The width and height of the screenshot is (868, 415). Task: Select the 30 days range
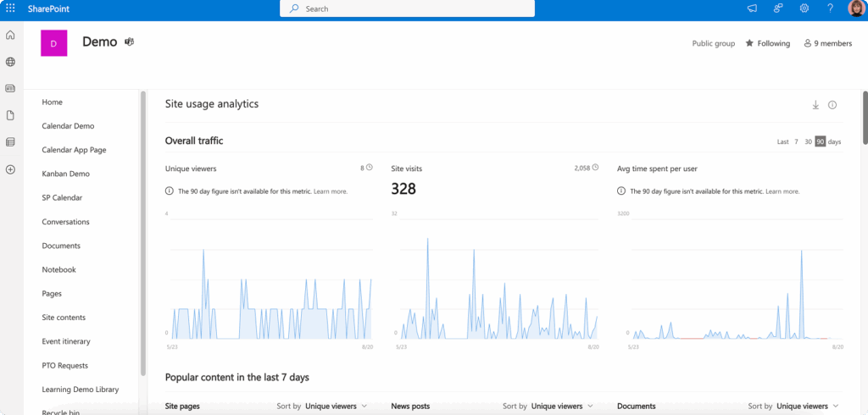point(808,141)
